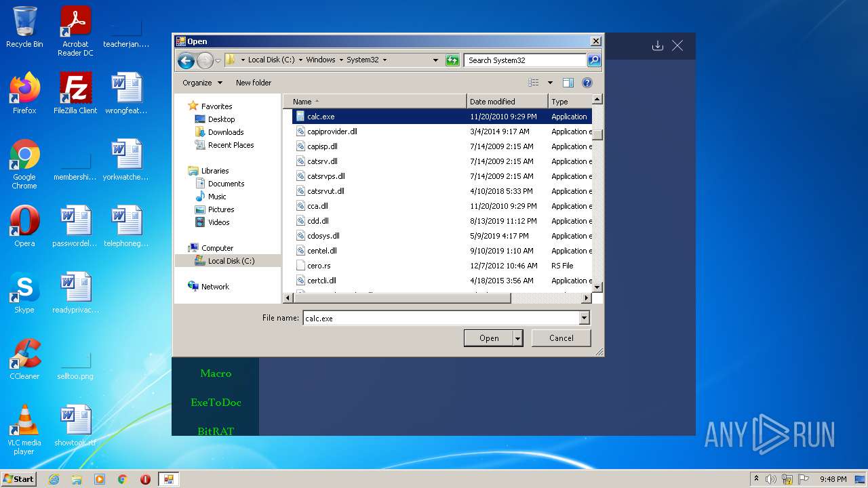Click the Search System32 box
This screenshot has height=488, width=868.
(526, 60)
